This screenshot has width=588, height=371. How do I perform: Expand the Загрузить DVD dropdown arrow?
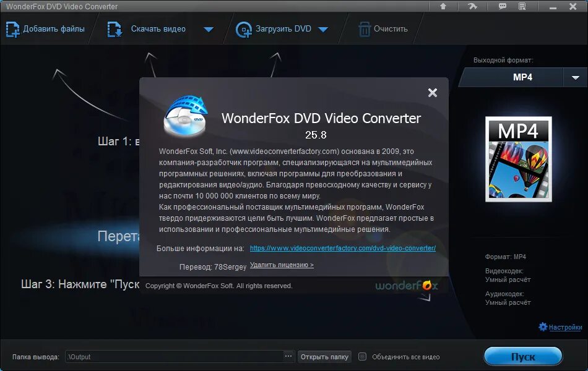click(x=323, y=30)
